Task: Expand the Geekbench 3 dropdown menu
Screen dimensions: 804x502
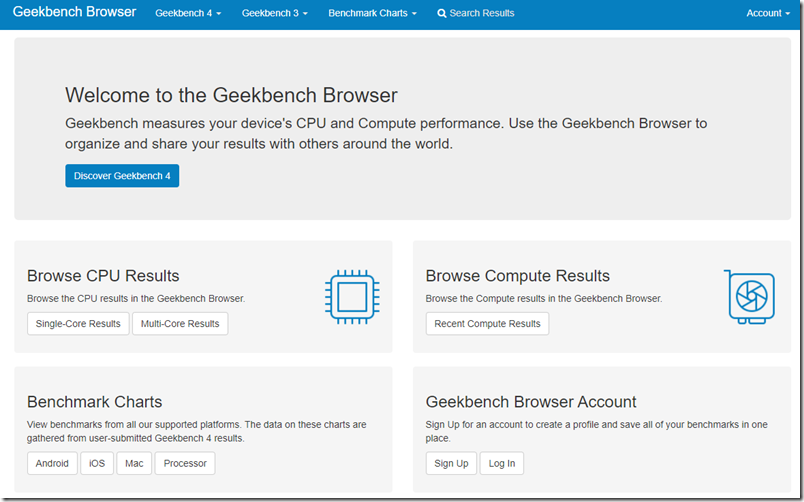Action: coord(275,13)
